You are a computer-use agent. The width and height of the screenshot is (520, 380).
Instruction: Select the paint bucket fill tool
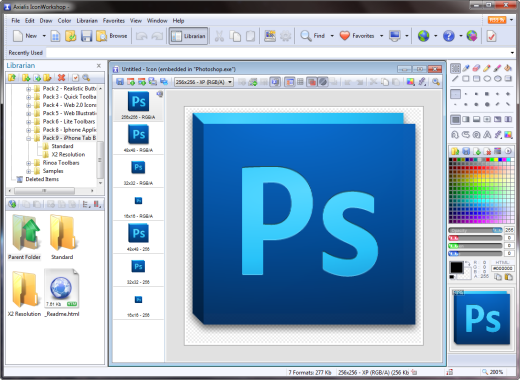tap(508, 68)
